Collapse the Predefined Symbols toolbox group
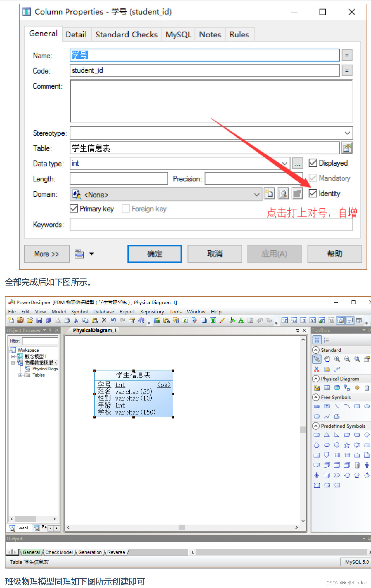Screen dimensions: 371x588 tap(316, 426)
